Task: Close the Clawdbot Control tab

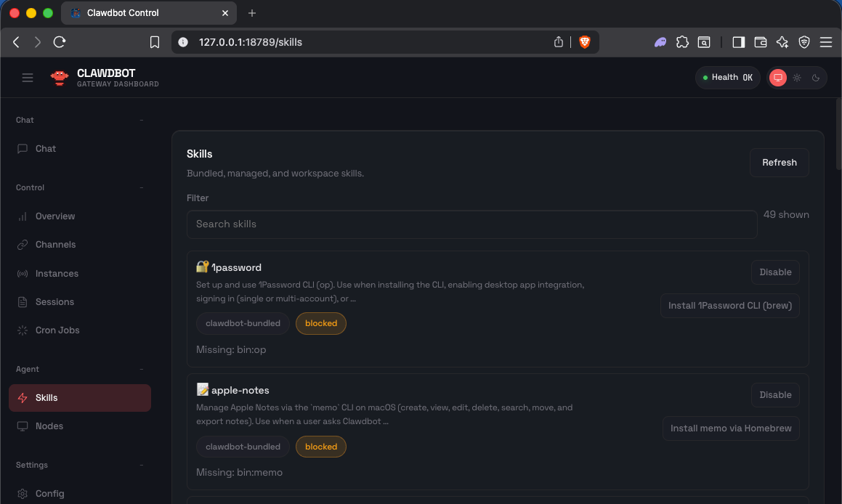Action: [225, 13]
